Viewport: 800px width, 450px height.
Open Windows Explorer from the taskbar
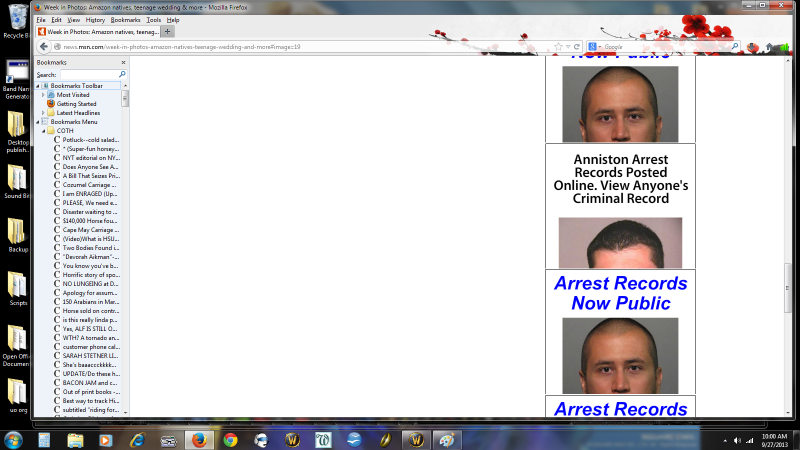point(75,440)
